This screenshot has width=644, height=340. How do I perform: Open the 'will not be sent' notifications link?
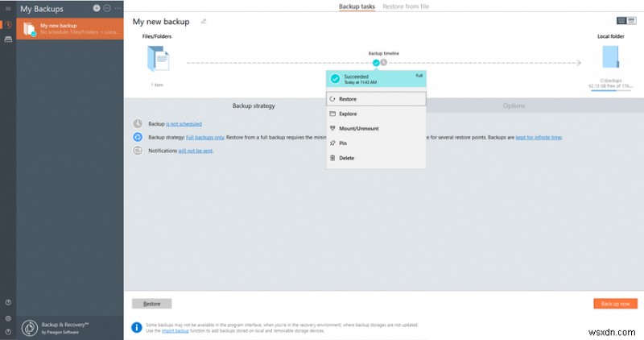195,151
